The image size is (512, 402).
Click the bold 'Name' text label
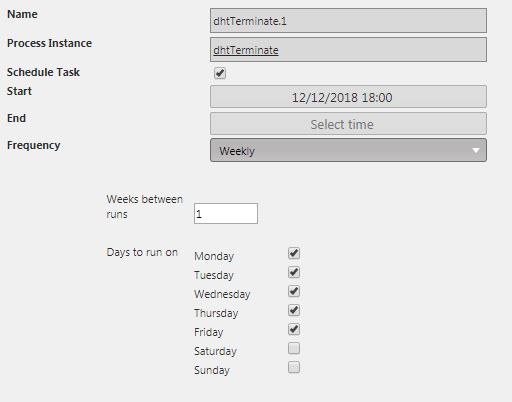22,14
